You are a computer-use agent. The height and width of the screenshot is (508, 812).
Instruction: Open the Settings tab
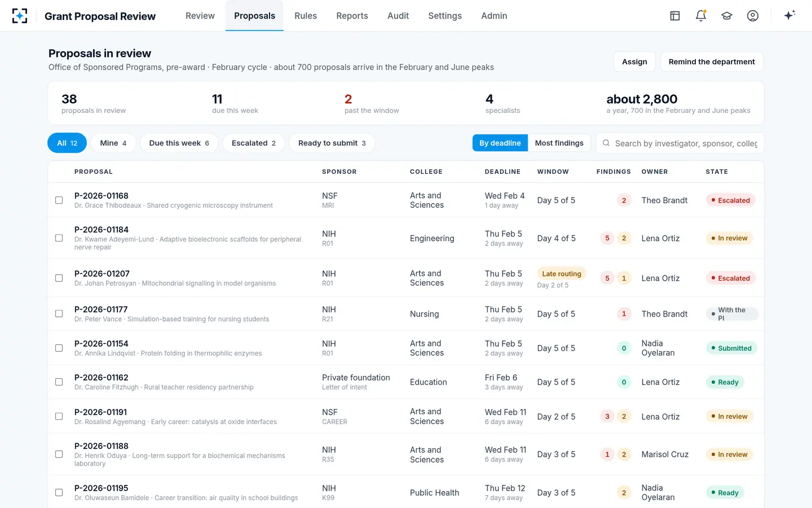click(445, 16)
